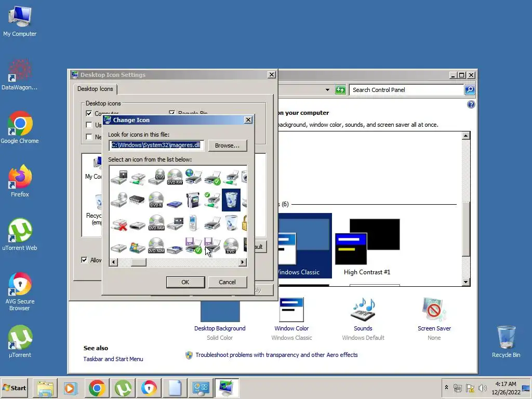Click the icon list horizontal scrollbar thumb

(x=138, y=262)
